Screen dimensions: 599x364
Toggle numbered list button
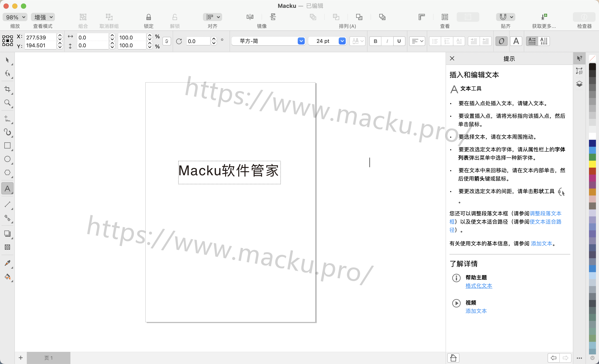point(447,41)
